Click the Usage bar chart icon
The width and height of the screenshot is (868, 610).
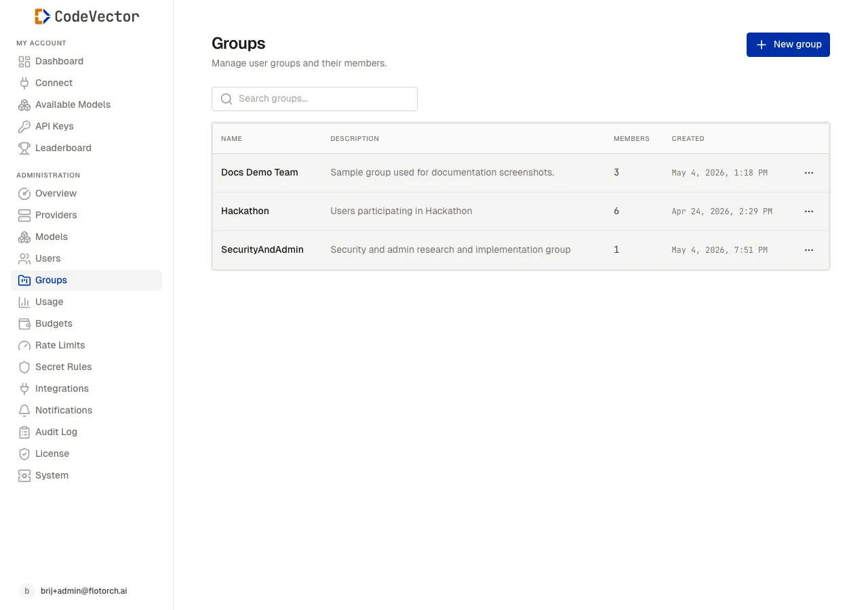click(x=24, y=302)
